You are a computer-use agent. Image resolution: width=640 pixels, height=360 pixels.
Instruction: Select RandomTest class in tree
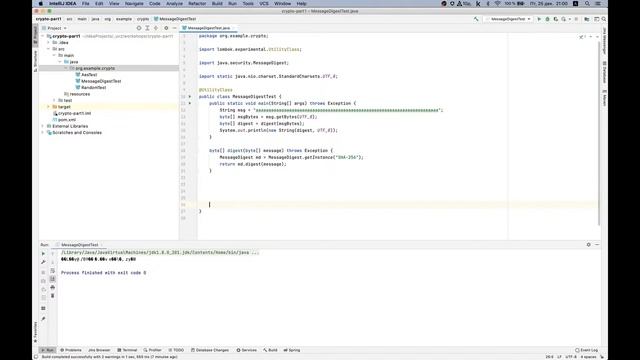click(x=91, y=88)
